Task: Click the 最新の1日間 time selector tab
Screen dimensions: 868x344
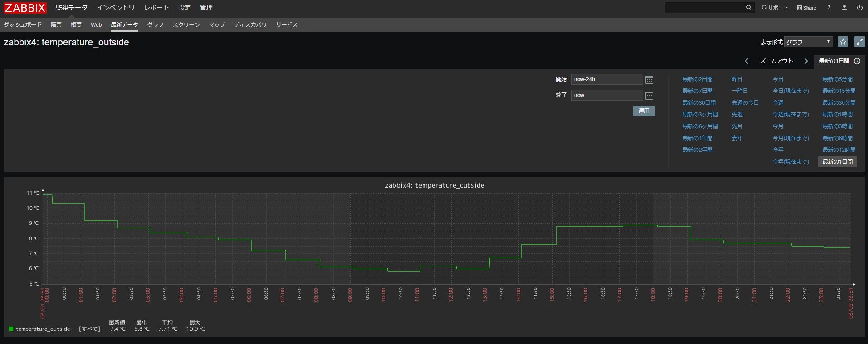Action: pos(839,61)
